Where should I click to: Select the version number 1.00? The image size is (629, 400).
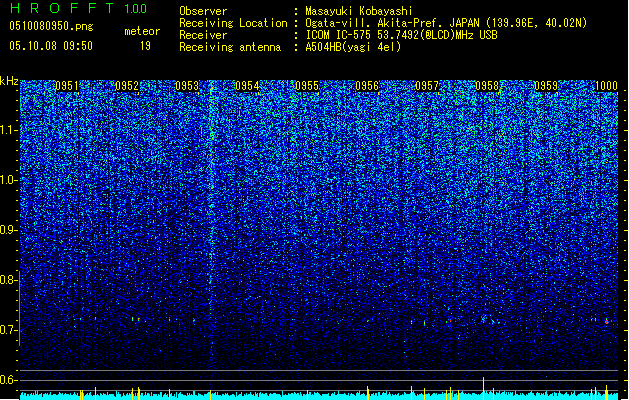[x=136, y=8]
